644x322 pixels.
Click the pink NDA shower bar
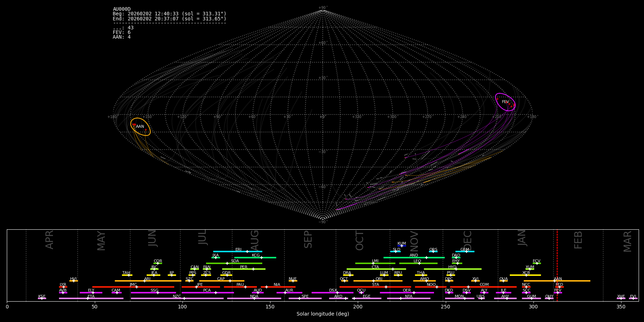pos(254,298)
